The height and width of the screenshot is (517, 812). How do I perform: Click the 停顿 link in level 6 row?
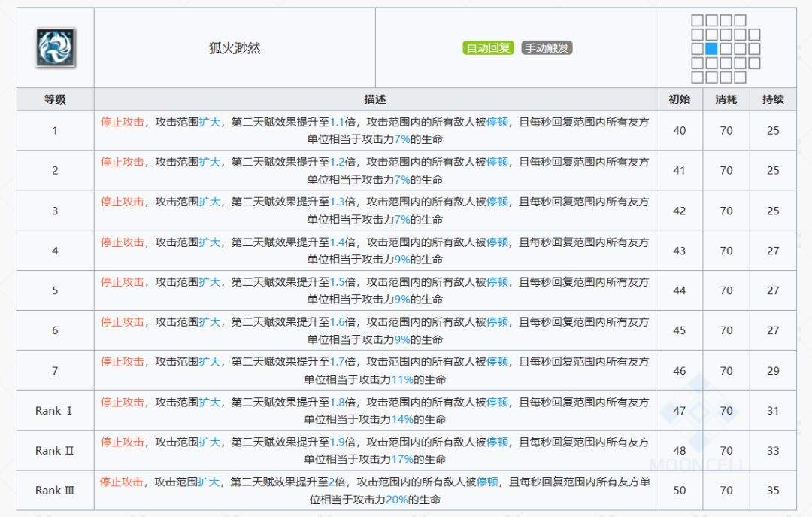pyautogui.click(x=497, y=322)
